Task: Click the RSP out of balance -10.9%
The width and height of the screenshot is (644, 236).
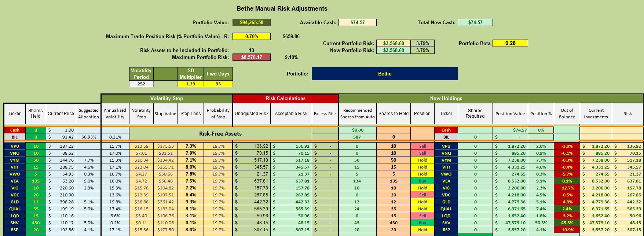Action: (567, 229)
